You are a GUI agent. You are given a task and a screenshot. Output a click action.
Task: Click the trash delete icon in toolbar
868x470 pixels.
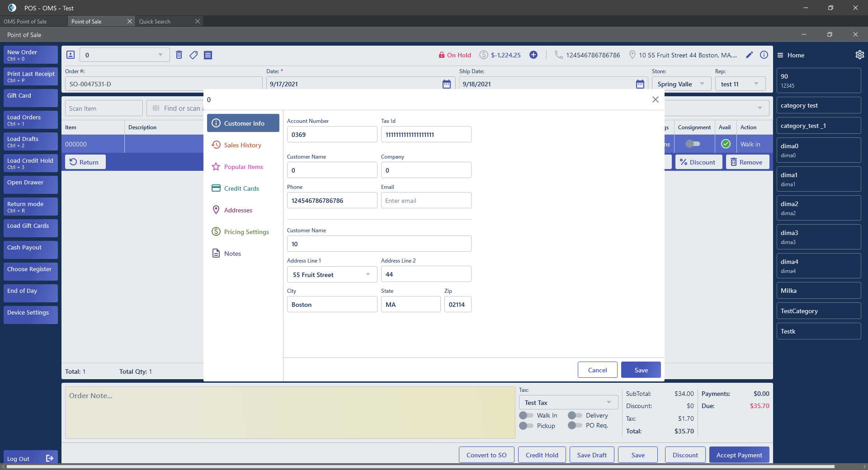click(x=179, y=55)
